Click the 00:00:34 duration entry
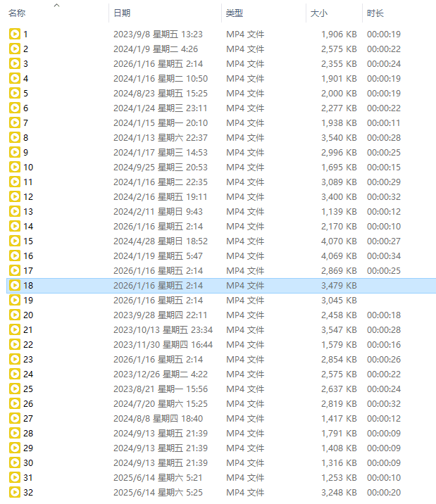 click(x=383, y=256)
